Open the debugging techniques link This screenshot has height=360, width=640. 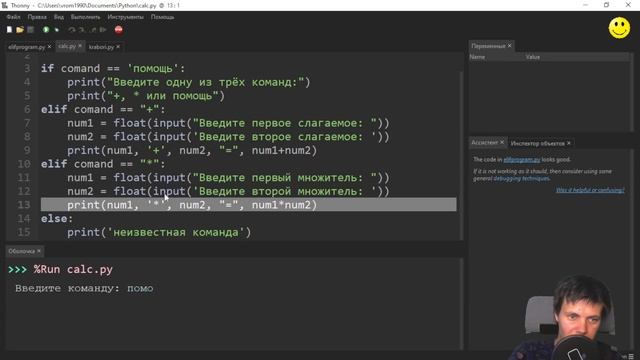[521, 178]
